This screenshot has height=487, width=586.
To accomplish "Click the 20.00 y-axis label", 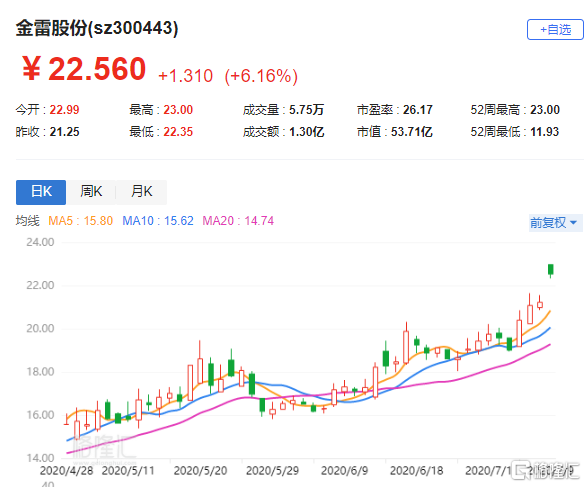I will (x=40, y=329).
